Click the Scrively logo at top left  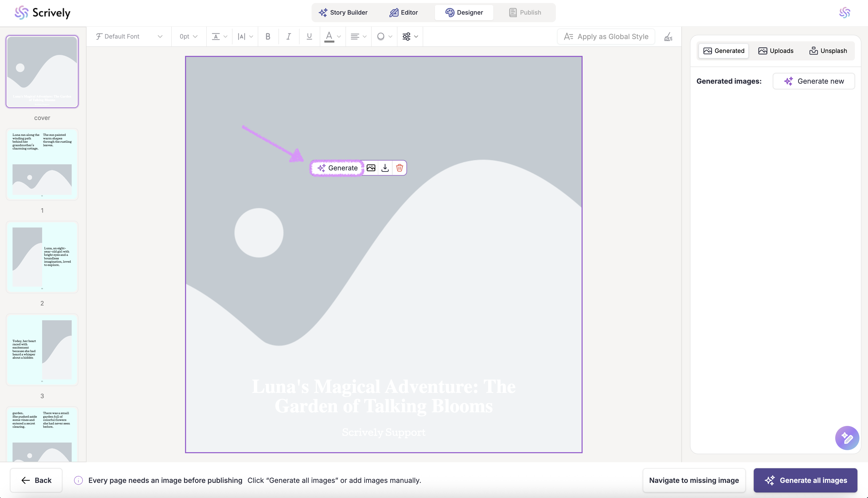(x=42, y=13)
